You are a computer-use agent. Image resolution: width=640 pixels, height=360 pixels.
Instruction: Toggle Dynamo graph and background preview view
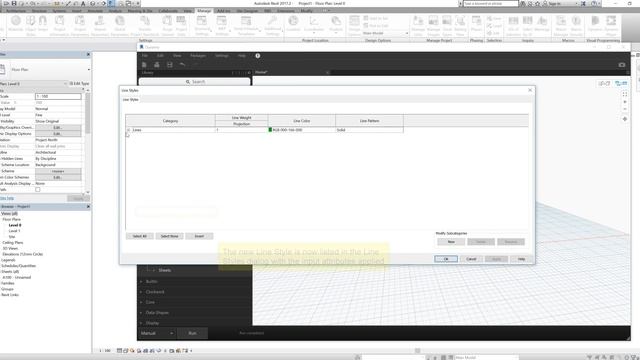tap(621, 83)
